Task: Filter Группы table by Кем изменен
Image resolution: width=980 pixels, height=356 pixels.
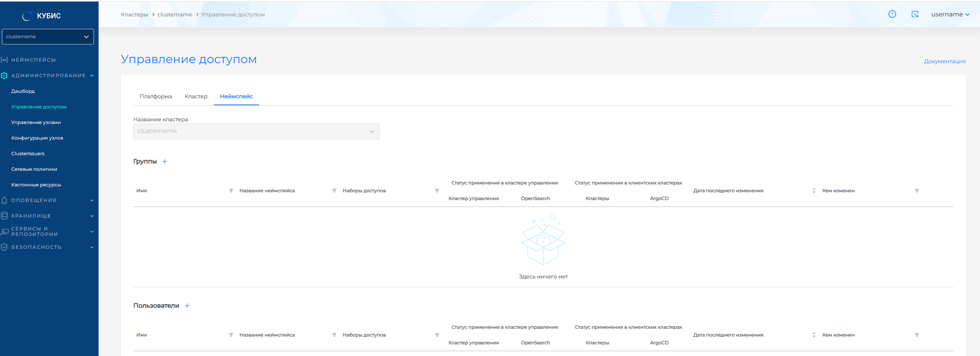Action: pos(916,191)
